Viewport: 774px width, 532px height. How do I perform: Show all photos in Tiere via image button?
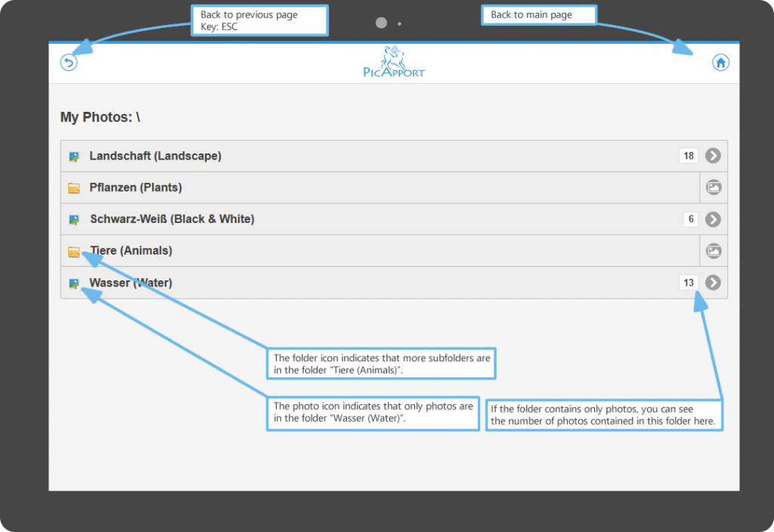714,251
